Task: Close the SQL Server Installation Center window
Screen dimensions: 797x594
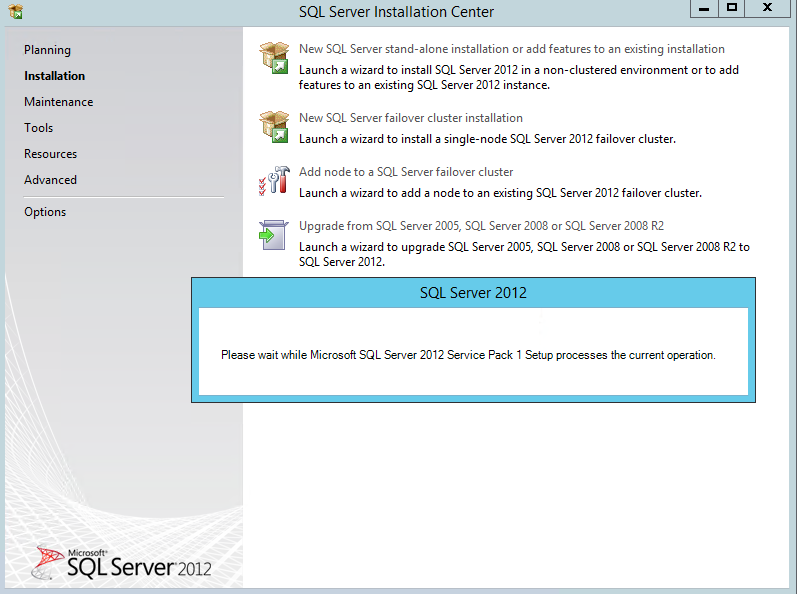Action: tap(768, 9)
